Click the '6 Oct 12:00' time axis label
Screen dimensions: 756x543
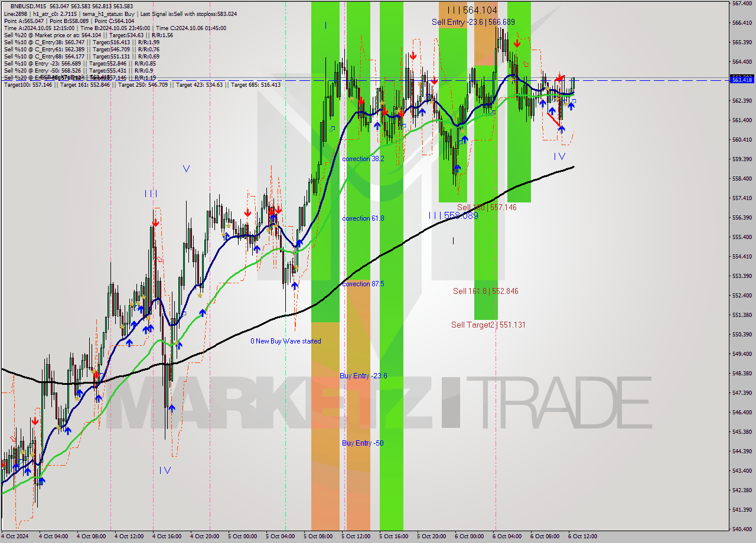pyautogui.click(x=583, y=537)
